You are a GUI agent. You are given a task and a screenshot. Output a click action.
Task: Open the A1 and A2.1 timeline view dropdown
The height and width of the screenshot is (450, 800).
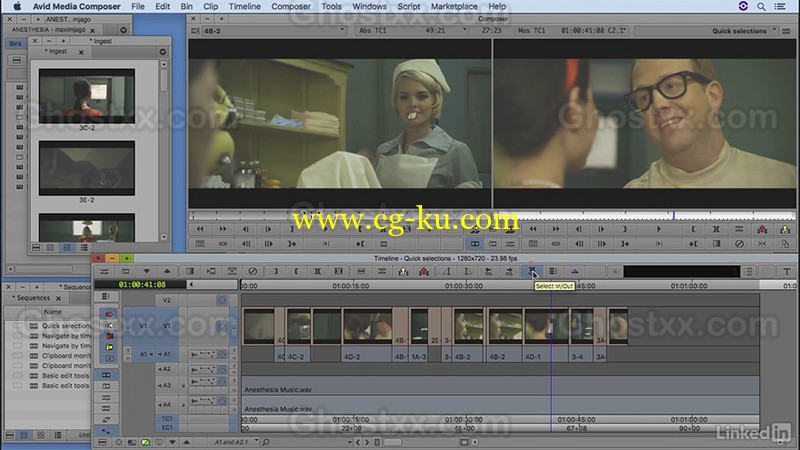pos(236,442)
